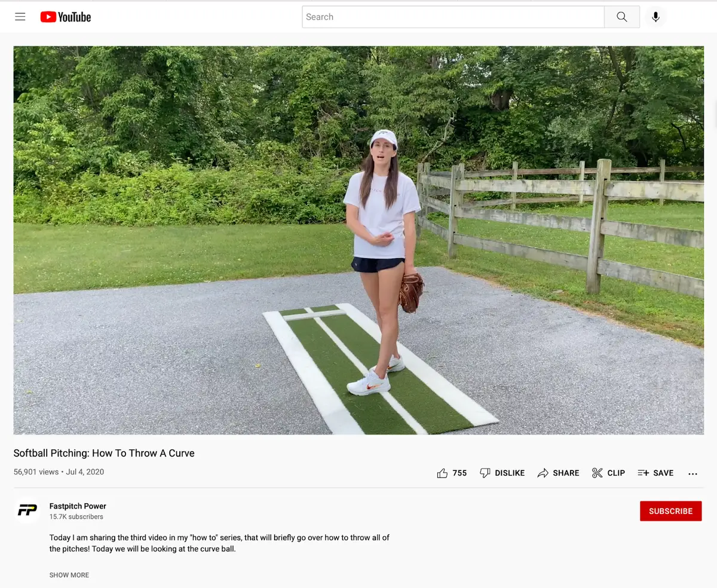Click the 15.7K subscribers count
The height and width of the screenshot is (588, 717).
point(76,516)
